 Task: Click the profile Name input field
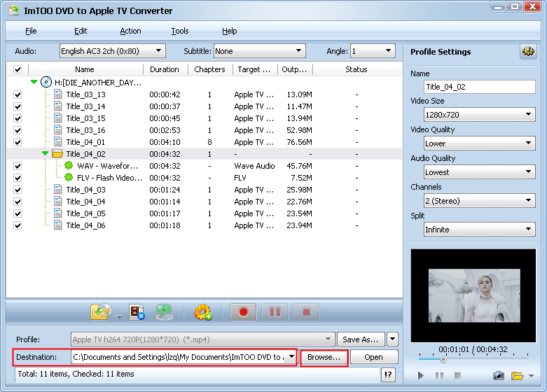click(x=480, y=87)
